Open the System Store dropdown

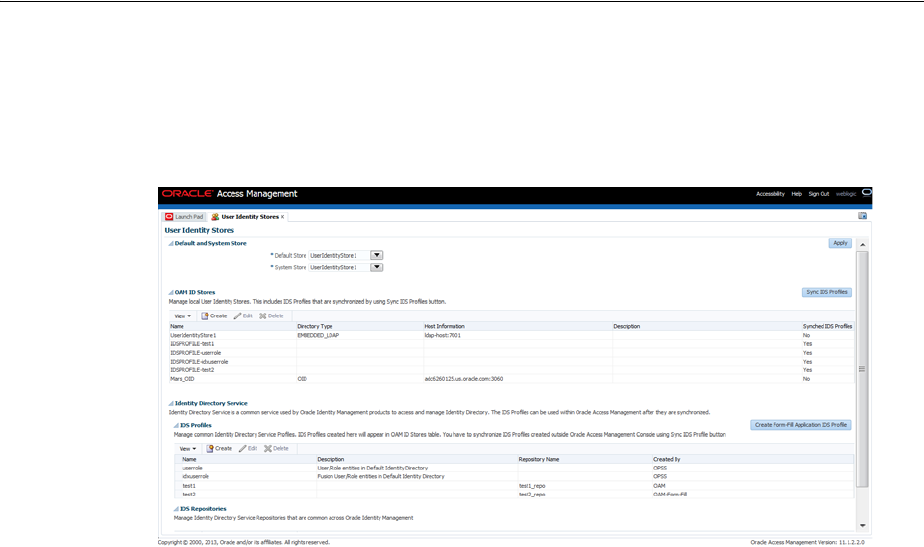click(377, 267)
